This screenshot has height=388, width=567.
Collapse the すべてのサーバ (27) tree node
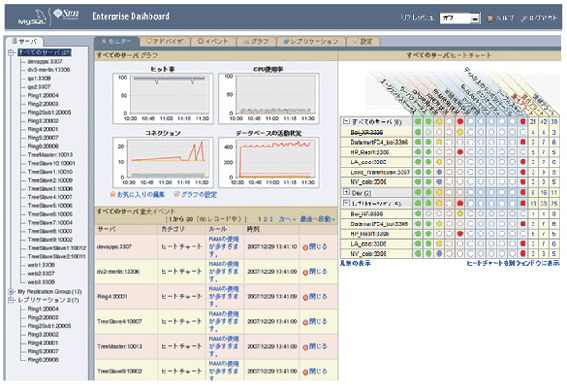(11, 53)
